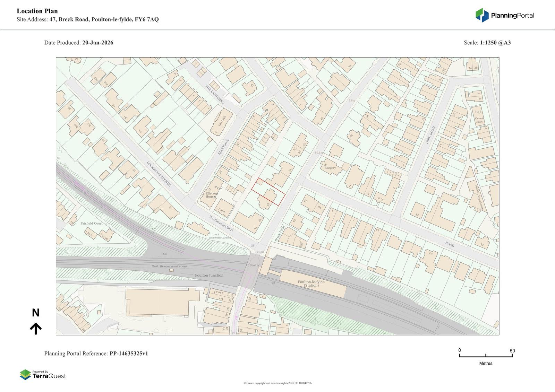
Task: Click the Surgery building label
Action: pos(330,168)
